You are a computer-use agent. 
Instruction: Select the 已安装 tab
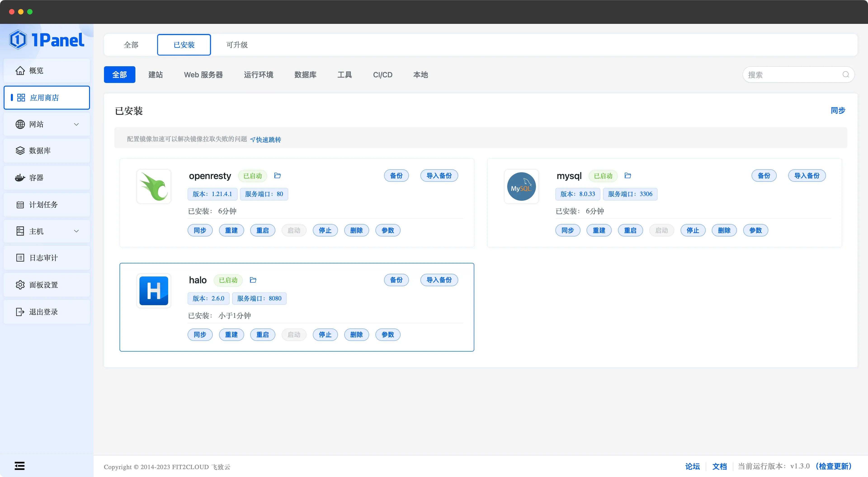[x=184, y=45]
